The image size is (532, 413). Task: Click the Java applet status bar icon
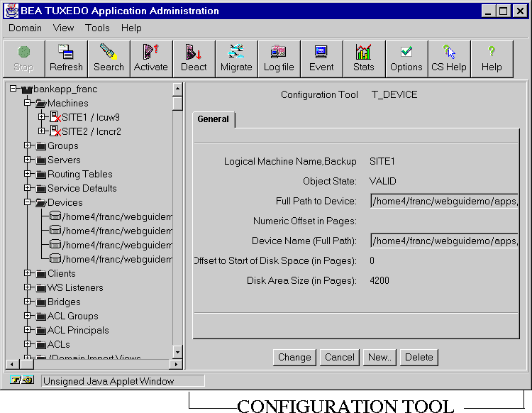[x=22, y=380]
